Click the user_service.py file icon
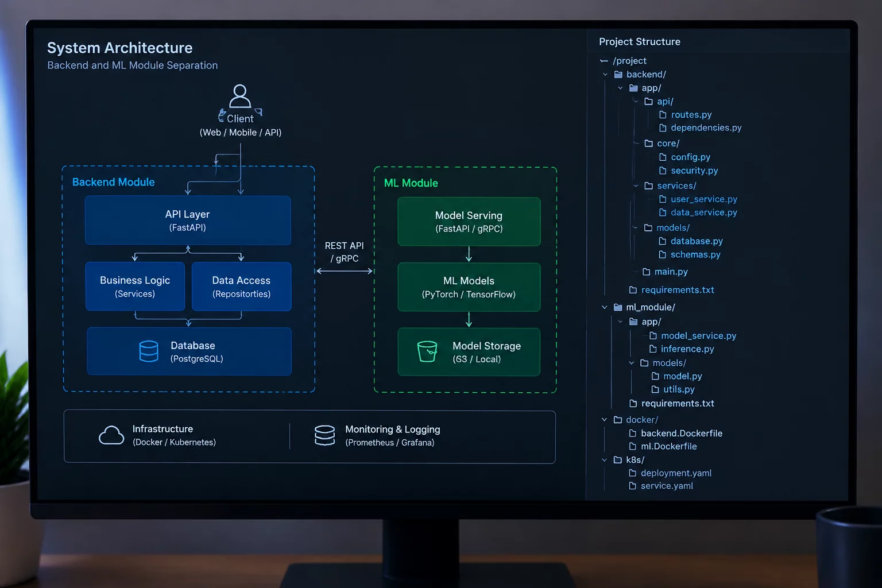Viewport: 882px width, 588px height. 663,199
